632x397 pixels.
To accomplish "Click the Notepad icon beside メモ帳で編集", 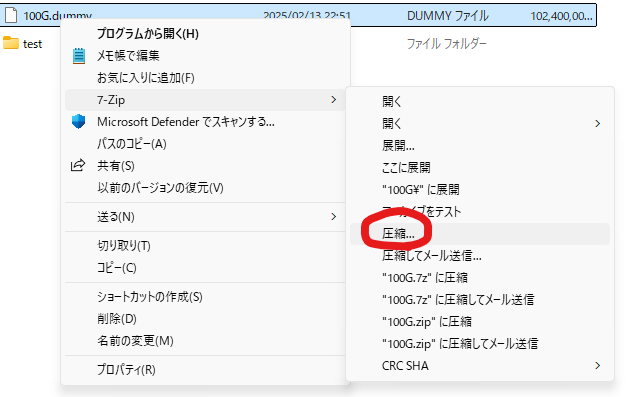I will pos(79,56).
